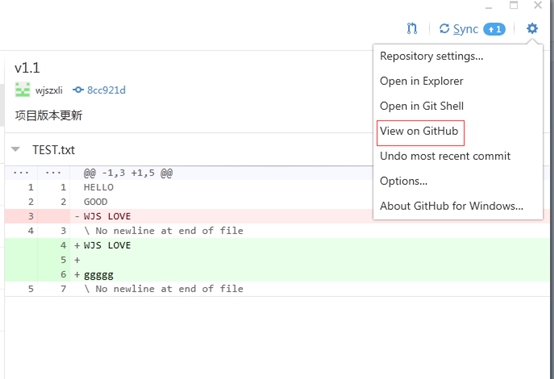Screen dimensions: 554x379
Task: Click the gear settings icon
Action: (x=532, y=28)
